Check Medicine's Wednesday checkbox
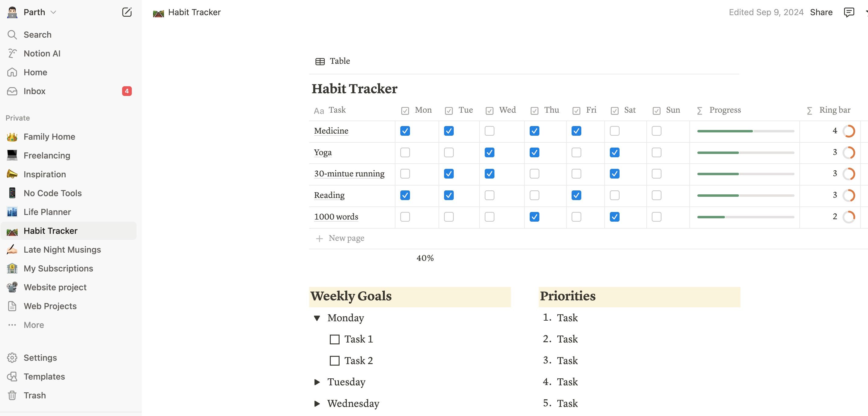This screenshot has width=868, height=416. pos(489,131)
